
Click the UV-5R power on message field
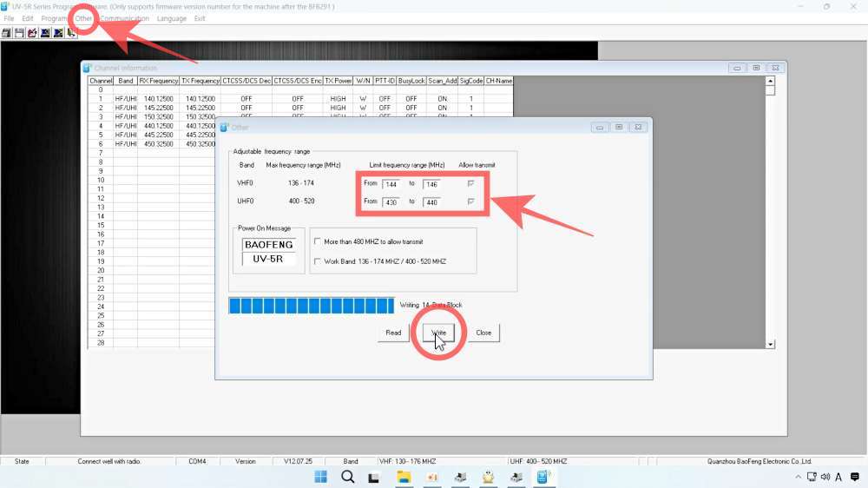268,259
